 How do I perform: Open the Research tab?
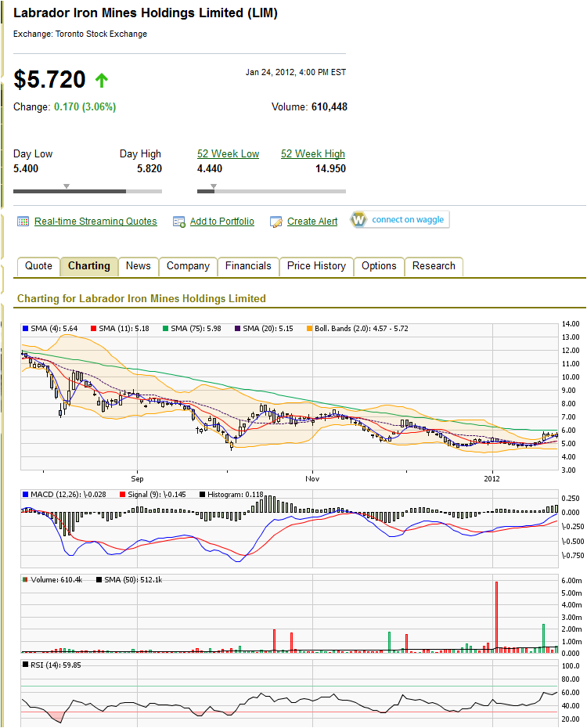click(x=434, y=266)
